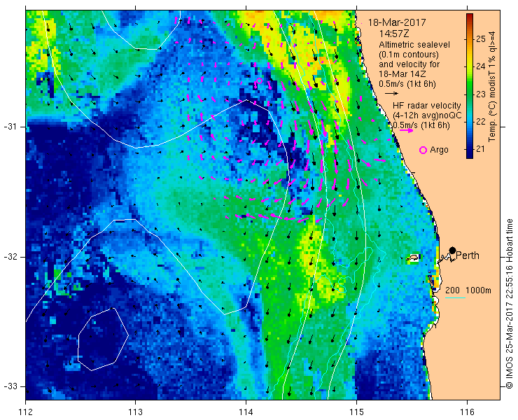Click the 'Argo' legend label
The image size is (518, 420).
439,150
